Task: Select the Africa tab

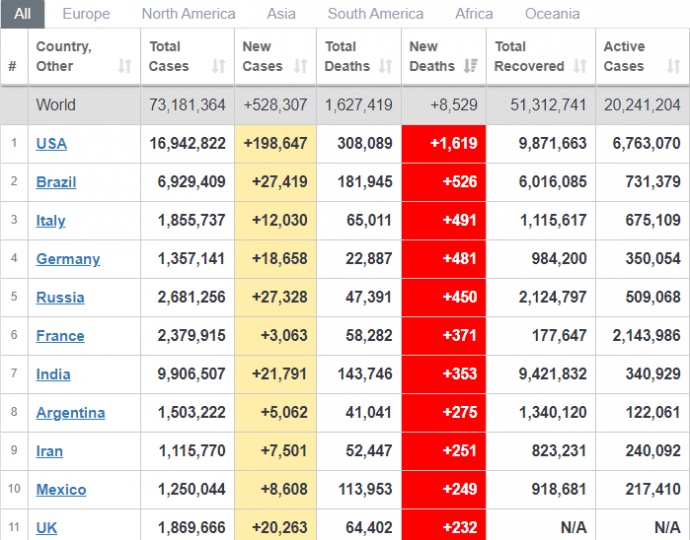Action: (x=474, y=14)
